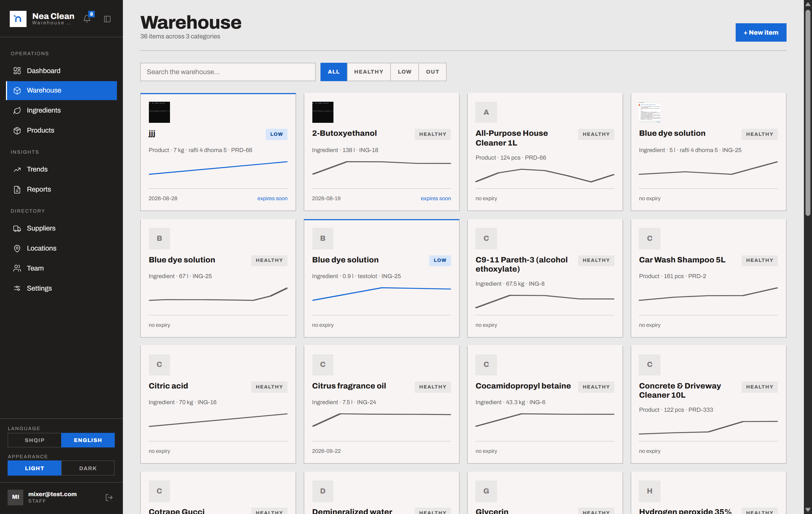Viewport: 812px width, 514px height.
Task: Click the B tile on Blue dye solution 67 l
Action: coord(159,238)
